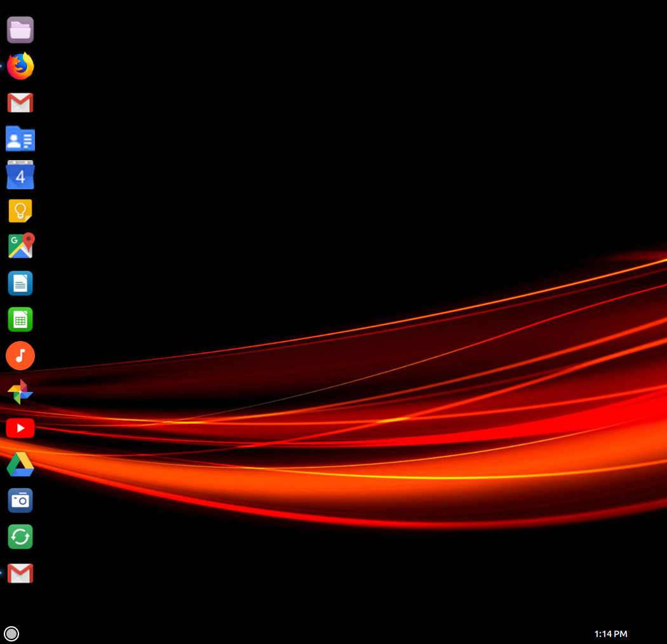Open the applications launcher in the taskbar corner
Viewport: 667px width, 644px height.
[x=11, y=633]
